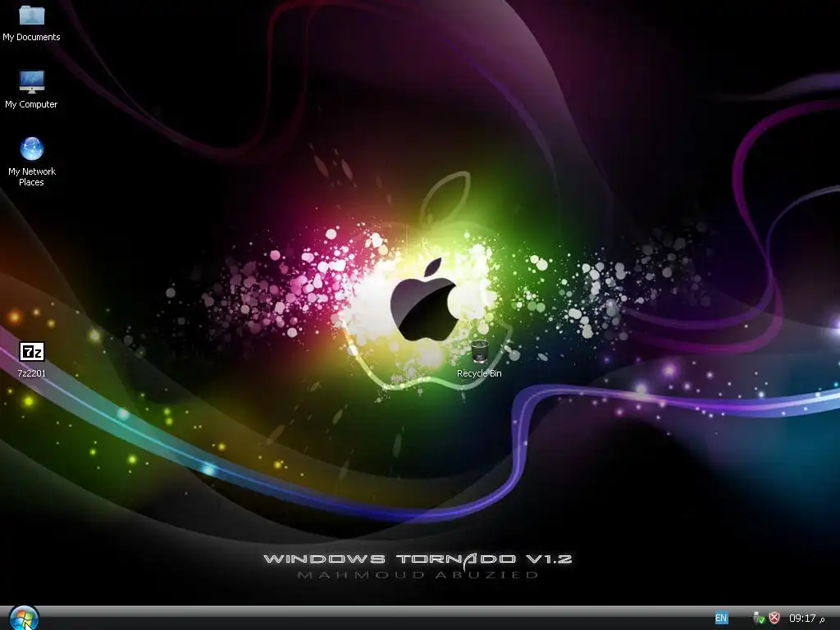840x630 pixels.
Task: Click the 'Recycle Bin' label text
Action: [x=479, y=373]
